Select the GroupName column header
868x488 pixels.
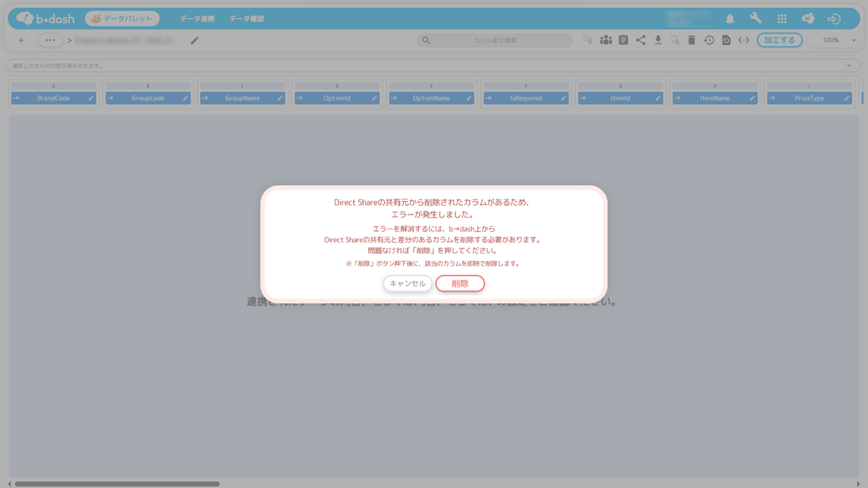[242, 98]
